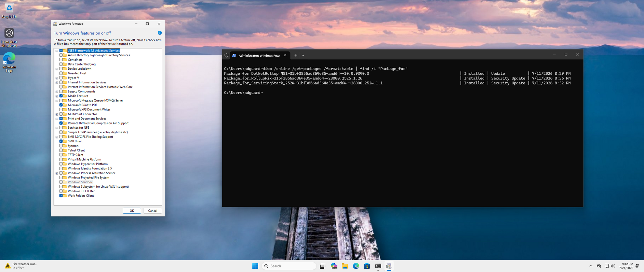Enable the Telnet Client checkbox
The width and height of the screenshot is (644, 272).
tap(61, 150)
